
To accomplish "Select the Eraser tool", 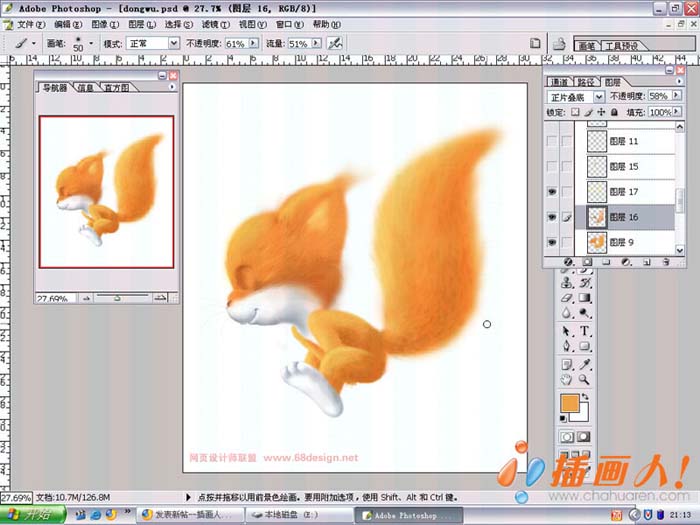I will coord(567,298).
